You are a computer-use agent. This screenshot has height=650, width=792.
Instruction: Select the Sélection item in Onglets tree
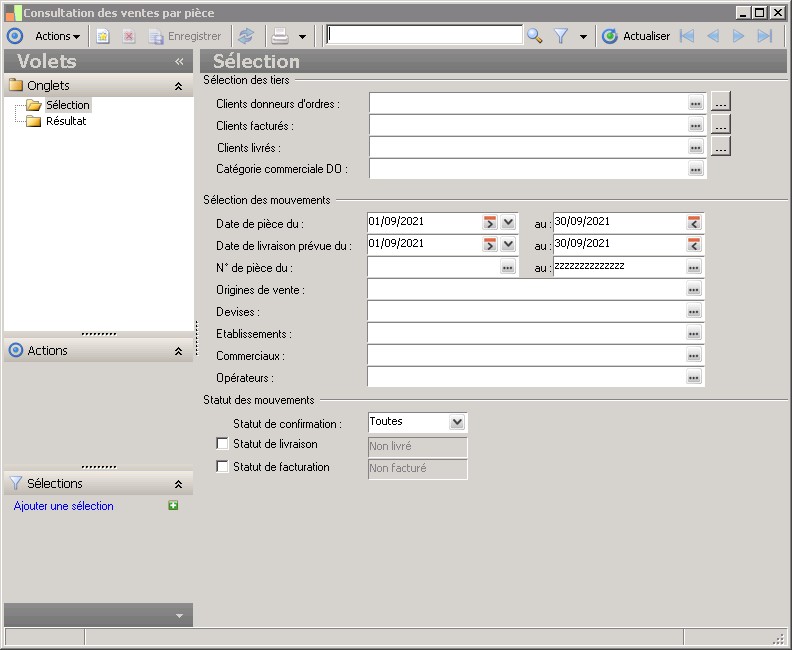67,105
